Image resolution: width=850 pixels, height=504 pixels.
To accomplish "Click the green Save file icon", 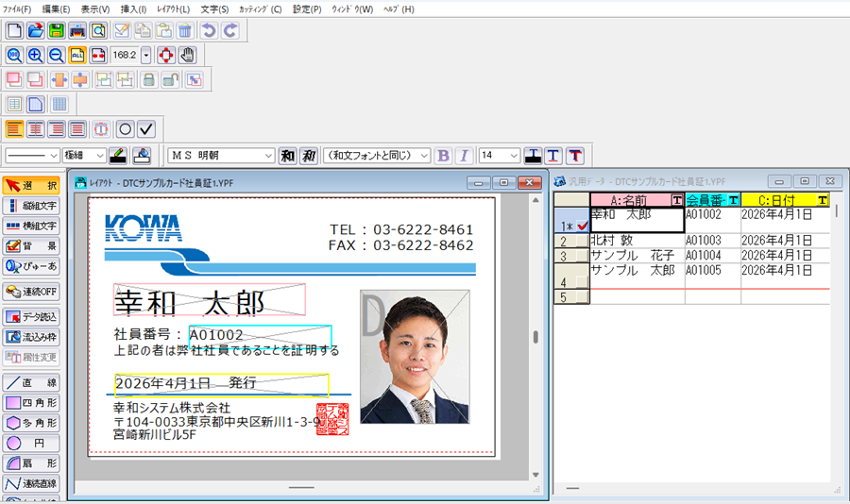I will tap(56, 31).
